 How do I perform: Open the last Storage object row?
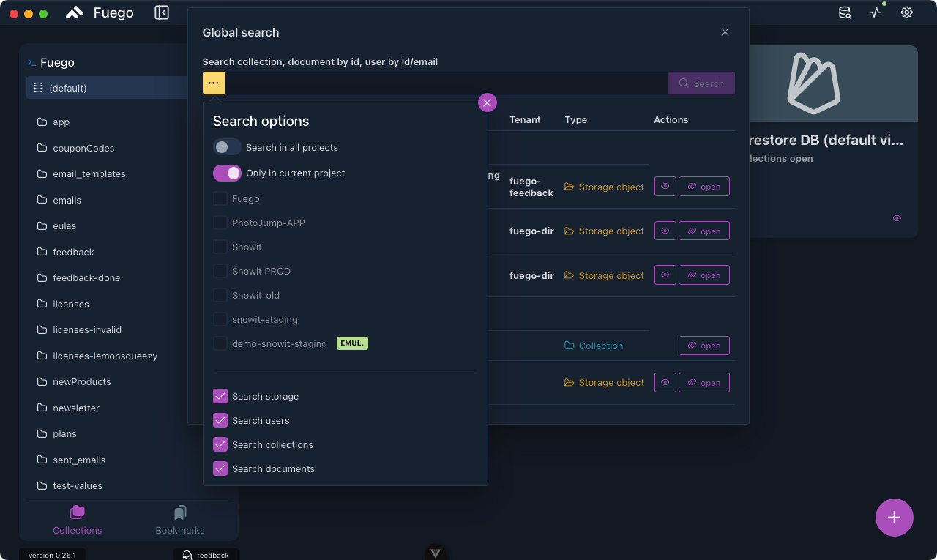pyautogui.click(x=704, y=382)
